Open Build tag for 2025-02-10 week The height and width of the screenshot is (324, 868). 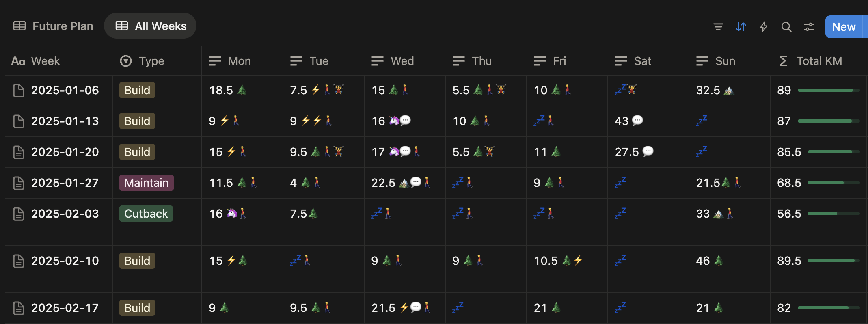(x=137, y=261)
